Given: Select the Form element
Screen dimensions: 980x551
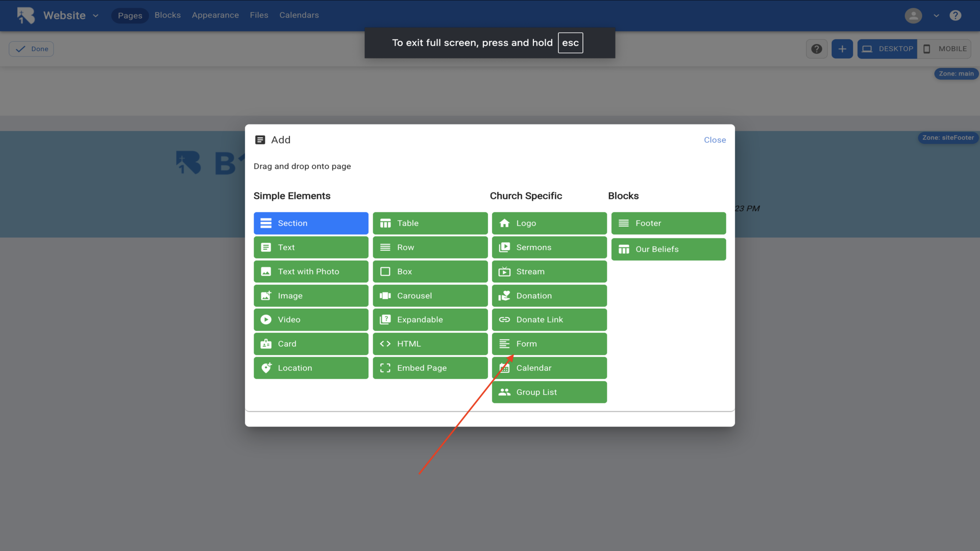Looking at the screenshot, I should (x=549, y=344).
